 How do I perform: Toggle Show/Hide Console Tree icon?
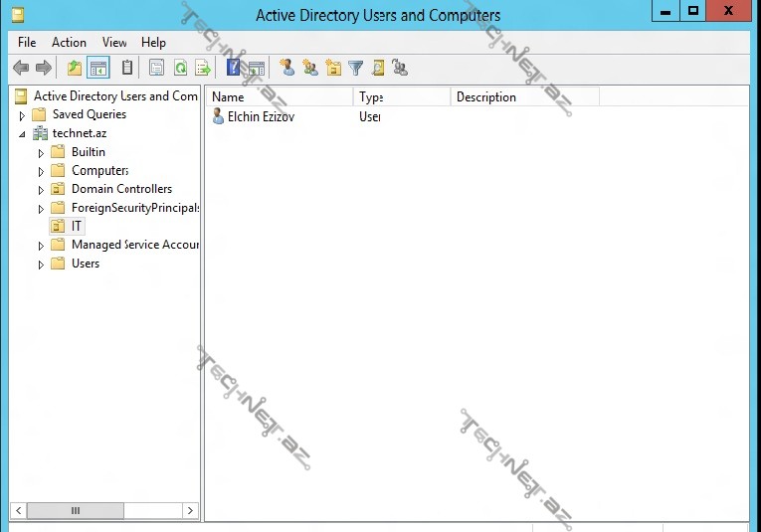click(98, 68)
